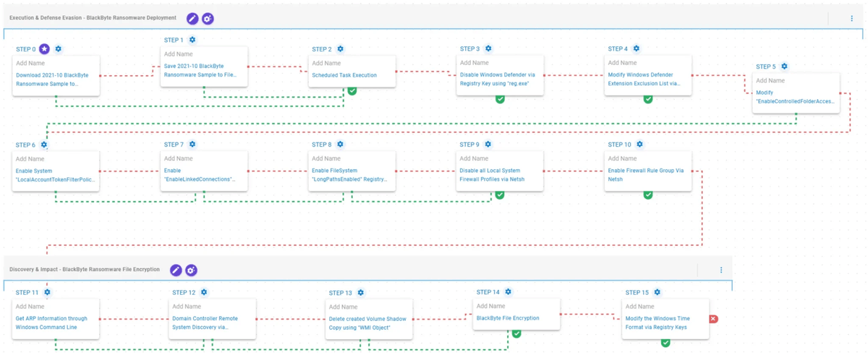The width and height of the screenshot is (868, 355).
Task: Open Download 2021-10 BlackByte Ransomware Sample link
Action: pyautogui.click(x=52, y=80)
